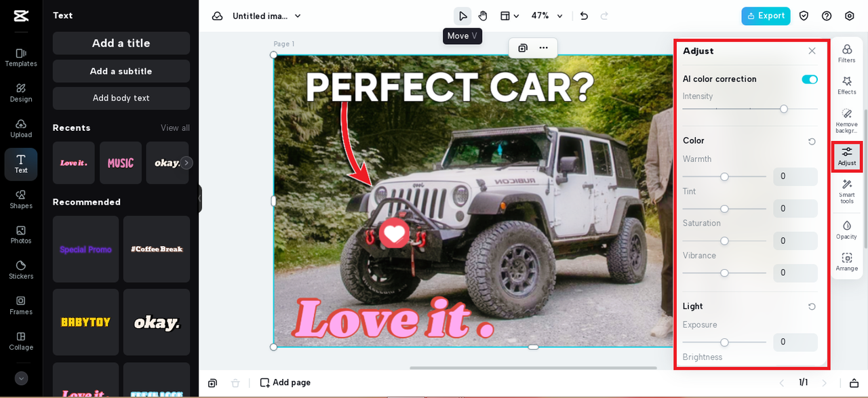Viewport: 868px width, 398px height.
Task: Open the Photos sidebar section
Action: (x=21, y=235)
